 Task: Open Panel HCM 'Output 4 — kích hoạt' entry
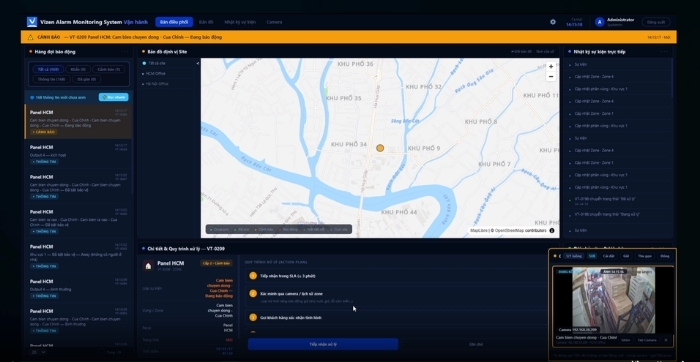(78, 154)
